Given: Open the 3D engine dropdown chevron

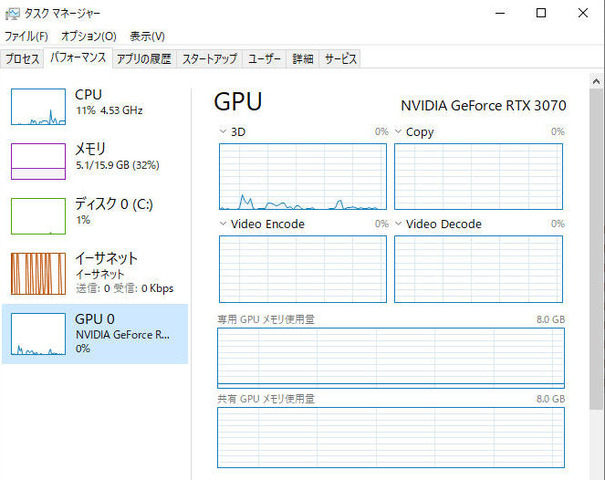Looking at the screenshot, I should [223, 132].
